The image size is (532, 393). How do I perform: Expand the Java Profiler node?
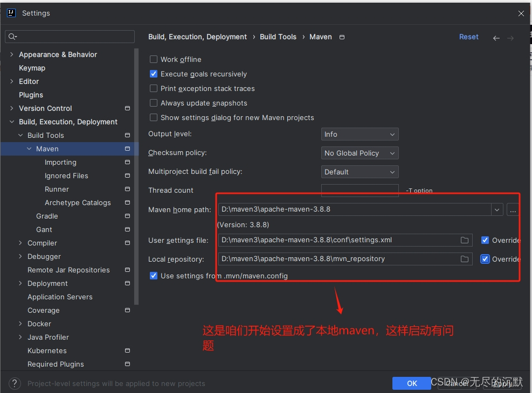click(x=20, y=337)
